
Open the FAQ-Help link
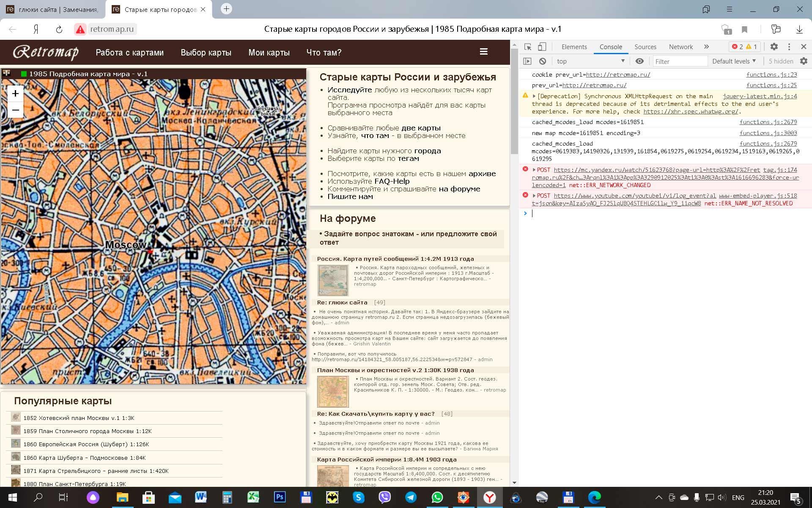392,181
